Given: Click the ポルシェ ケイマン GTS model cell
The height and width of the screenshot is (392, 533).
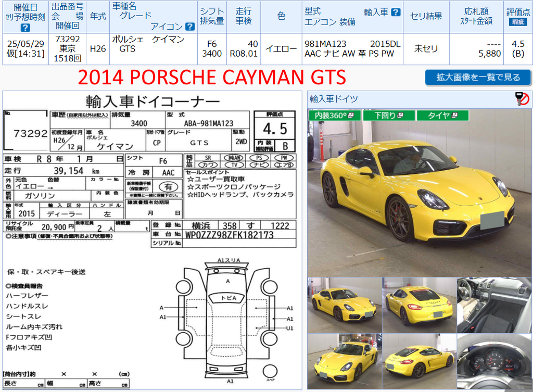Looking at the screenshot, I should [154, 49].
